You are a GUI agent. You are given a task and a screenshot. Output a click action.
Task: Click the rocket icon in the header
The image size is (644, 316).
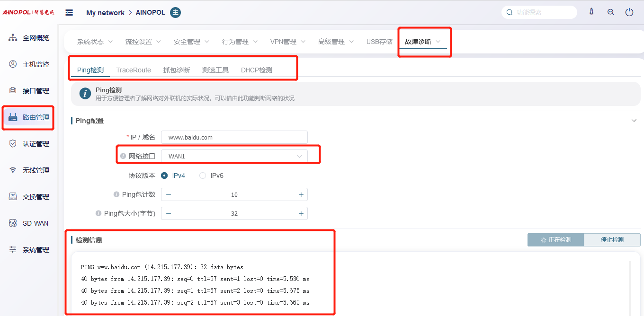coord(591,12)
